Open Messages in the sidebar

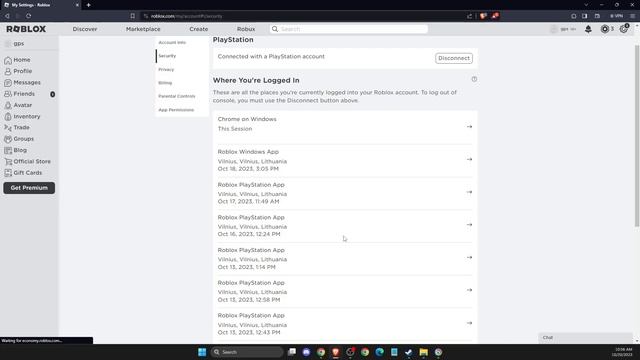(x=22, y=82)
